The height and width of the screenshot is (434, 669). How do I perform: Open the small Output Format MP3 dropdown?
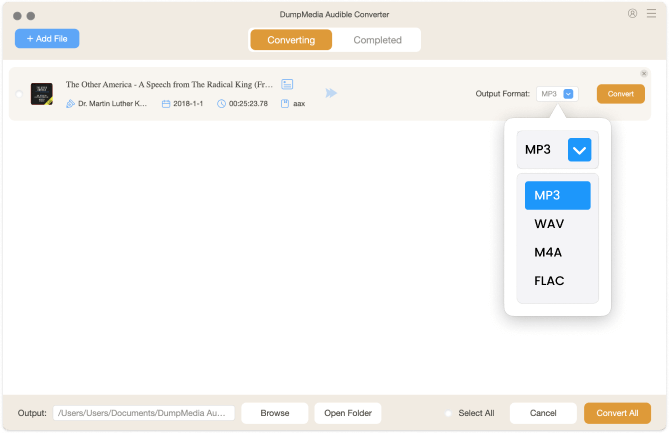(x=557, y=94)
